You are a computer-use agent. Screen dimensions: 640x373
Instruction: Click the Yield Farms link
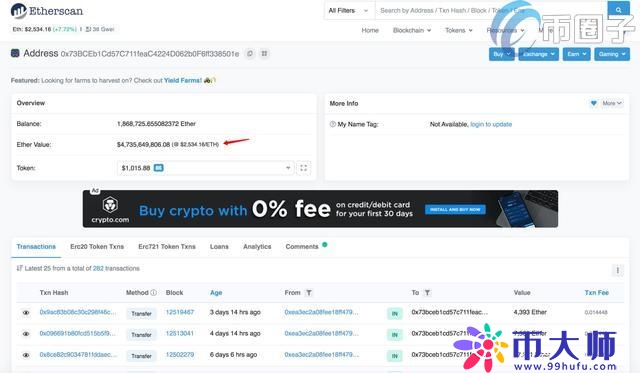183,80
